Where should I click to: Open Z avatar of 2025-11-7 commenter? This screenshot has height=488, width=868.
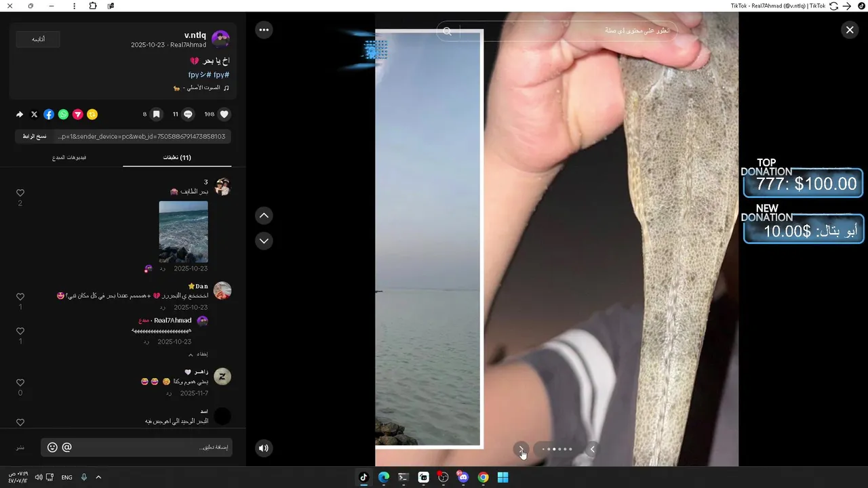click(222, 376)
